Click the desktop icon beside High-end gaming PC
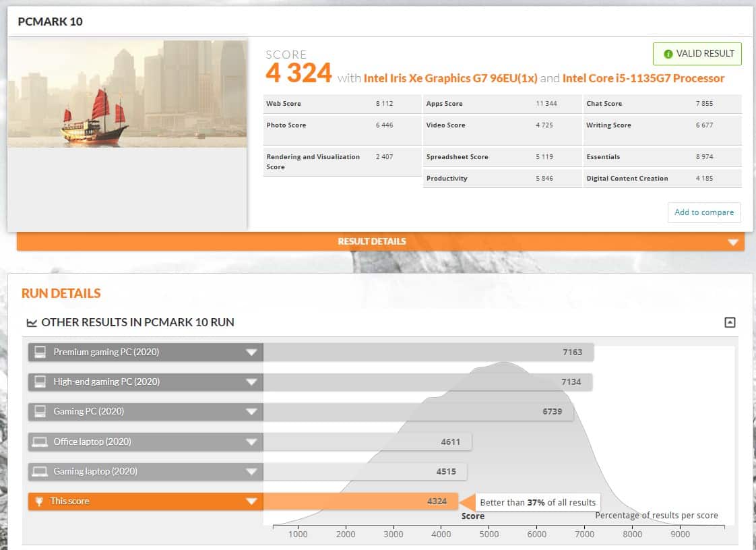This screenshot has height=550, width=756. pyautogui.click(x=40, y=381)
